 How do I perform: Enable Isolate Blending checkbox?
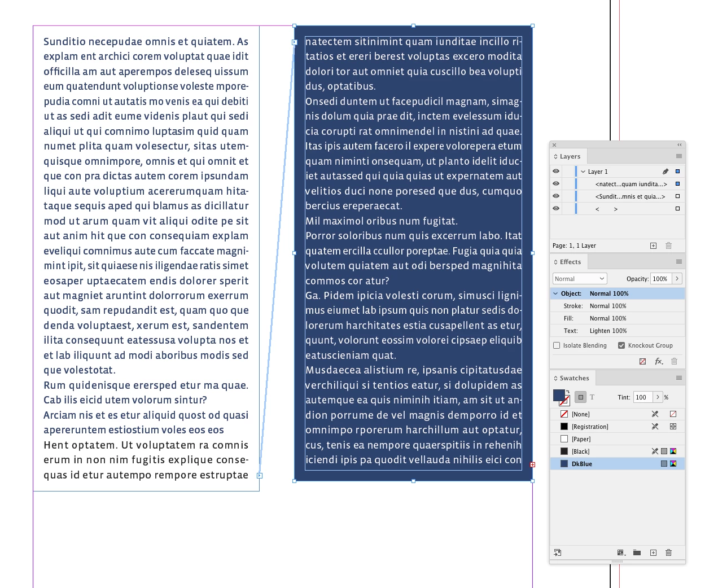(557, 345)
